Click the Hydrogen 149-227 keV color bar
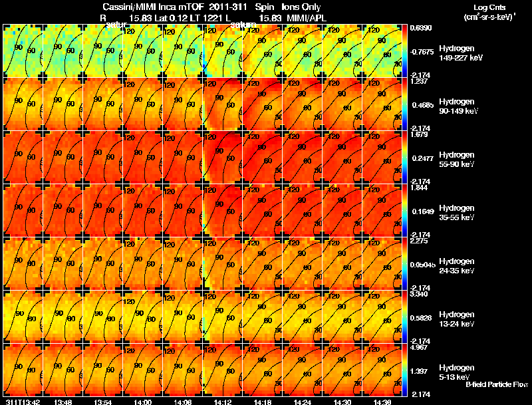 404,51
